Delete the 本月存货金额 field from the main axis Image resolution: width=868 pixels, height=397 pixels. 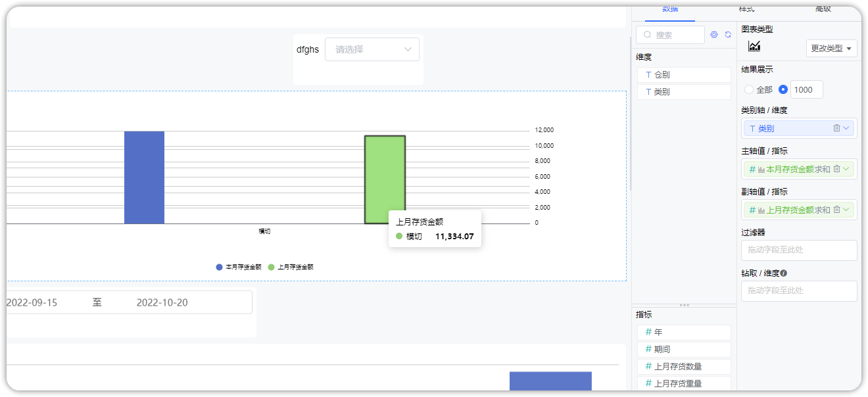pos(836,169)
